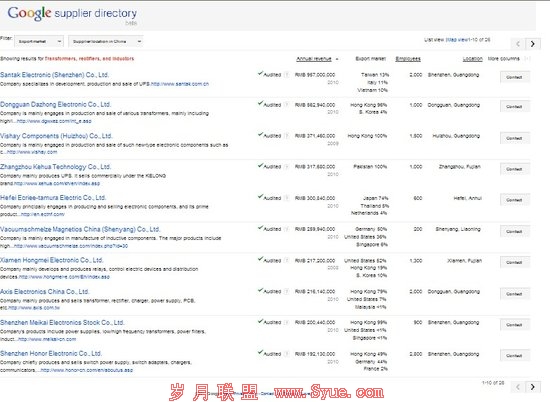Visit the santak.com.cn website link
This screenshot has height=402, width=550.
(x=180, y=84)
